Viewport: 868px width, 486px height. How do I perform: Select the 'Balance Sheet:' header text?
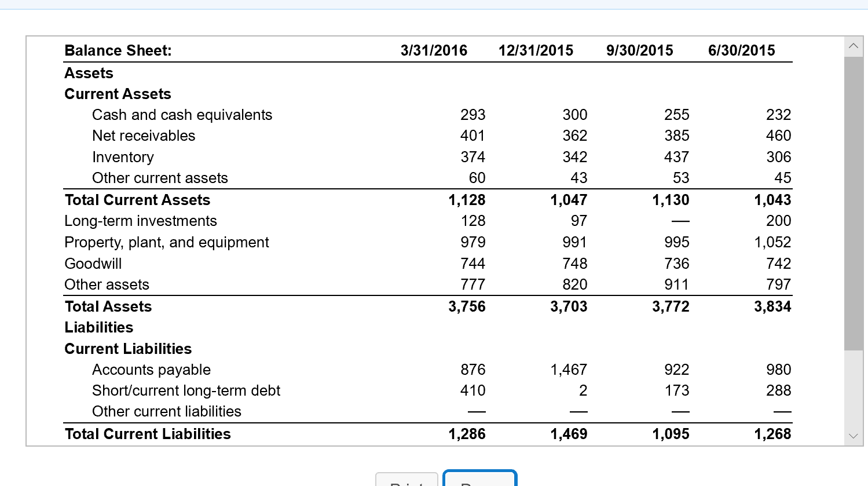point(118,50)
